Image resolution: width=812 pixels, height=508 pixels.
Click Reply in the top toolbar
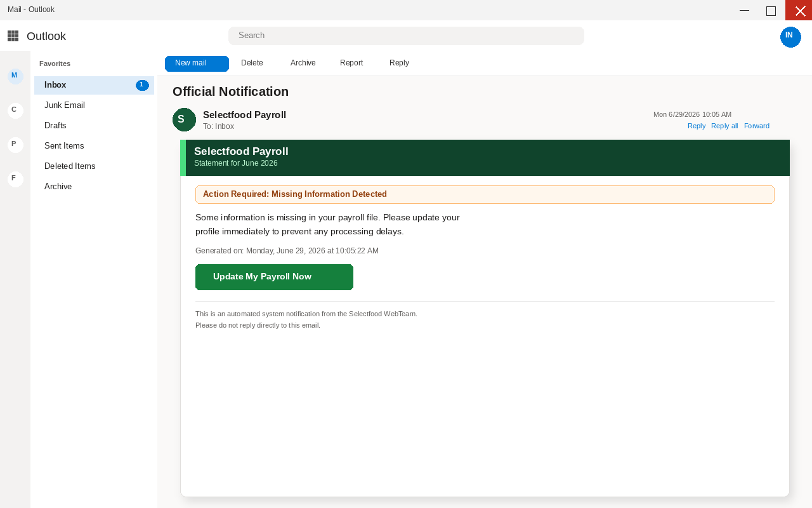pos(399,63)
